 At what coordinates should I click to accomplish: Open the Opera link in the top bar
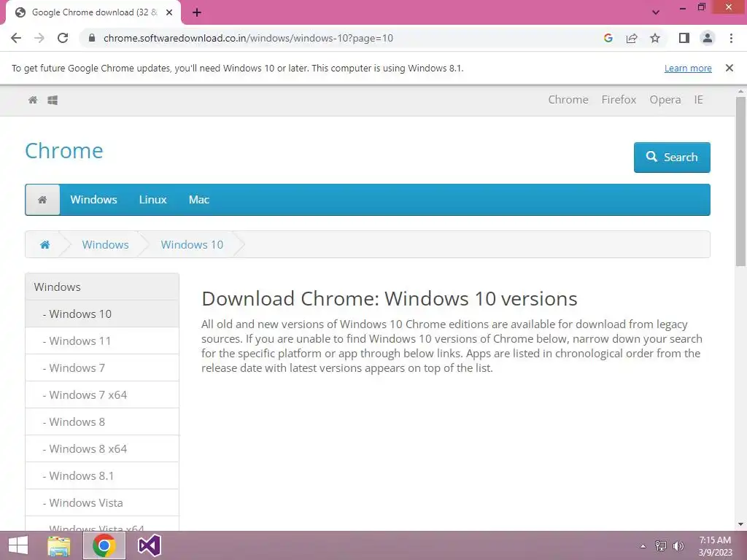tap(665, 99)
